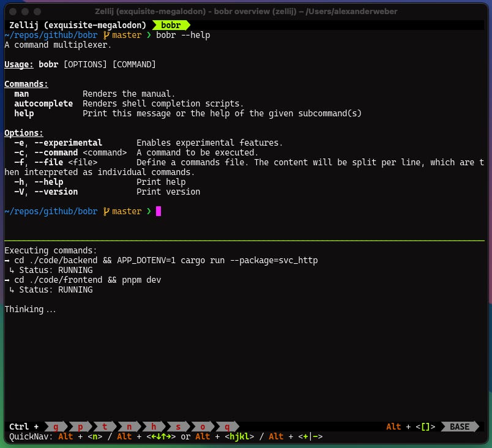Click the arrow icon before the backend command
Image resolution: width=492 pixels, height=448 pixels.
click(7, 260)
